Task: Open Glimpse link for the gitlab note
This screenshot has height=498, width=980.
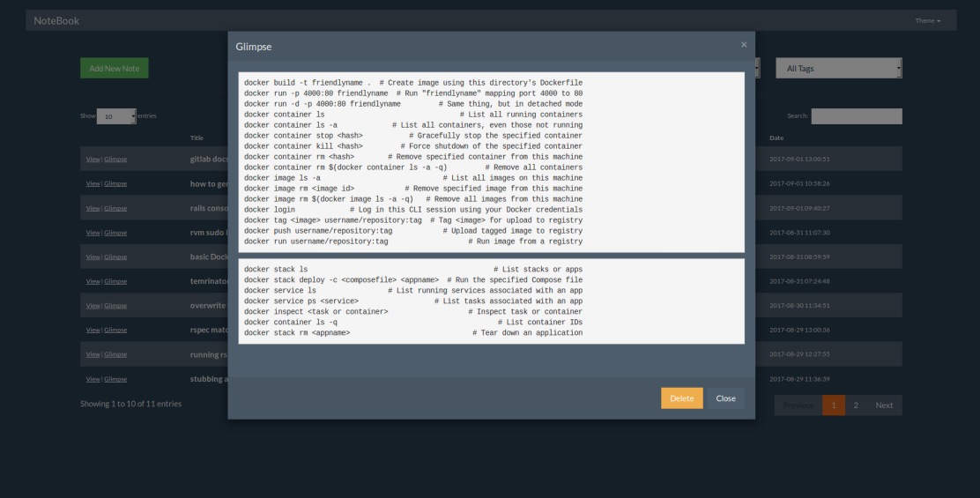Action: pyautogui.click(x=115, y=160)
